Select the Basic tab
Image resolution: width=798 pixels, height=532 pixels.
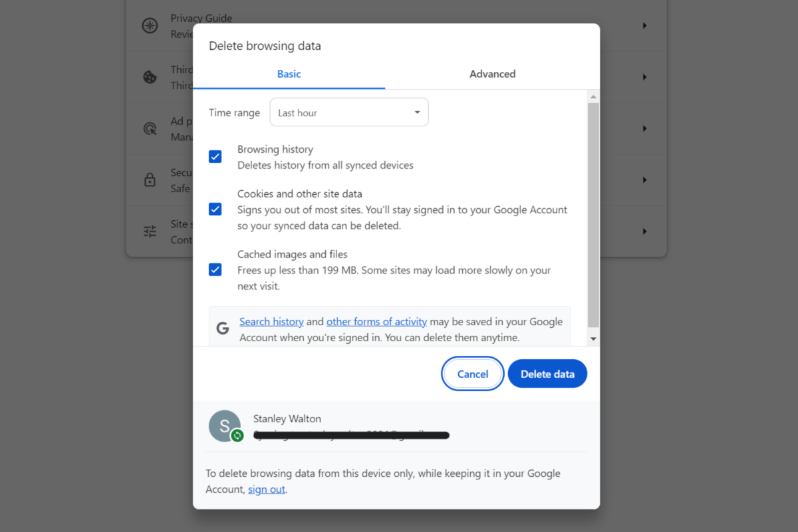[288, 74]
